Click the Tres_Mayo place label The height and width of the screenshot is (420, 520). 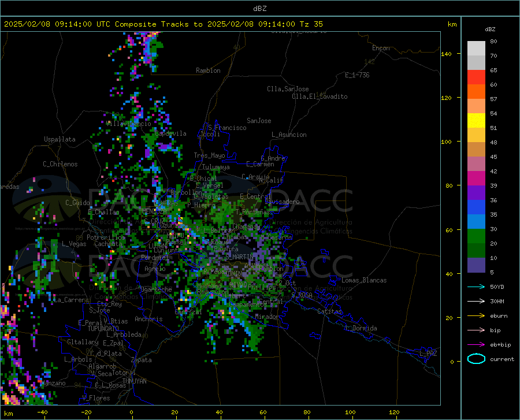tap(209, 155)
